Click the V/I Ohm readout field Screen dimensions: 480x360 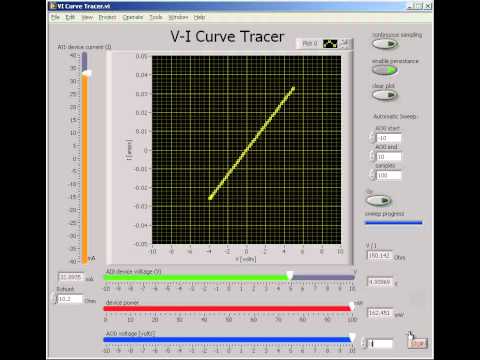[x=380, y=255]
